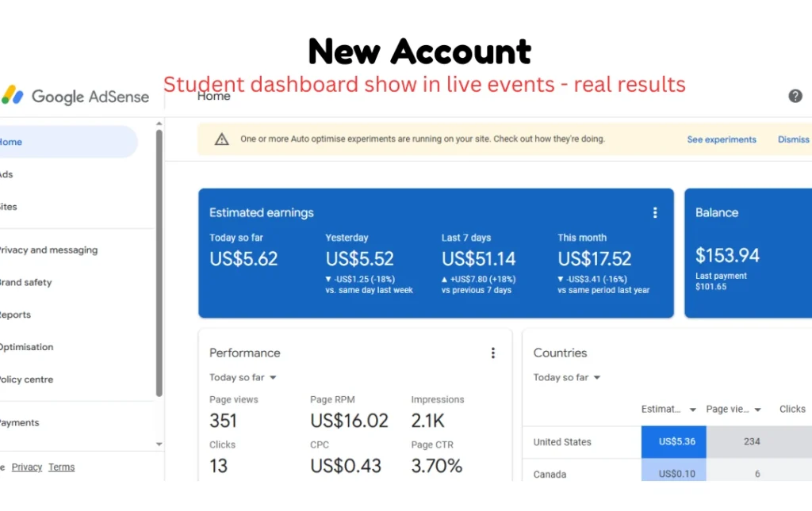
Task: Open Payments in the sidebar
Action: 19,422
